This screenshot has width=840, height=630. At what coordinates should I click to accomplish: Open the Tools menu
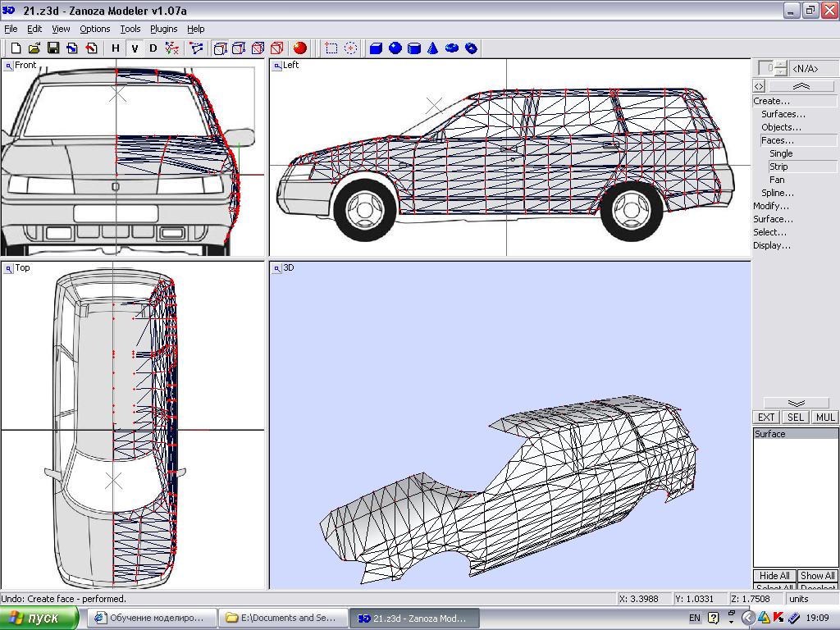[130, 29]
